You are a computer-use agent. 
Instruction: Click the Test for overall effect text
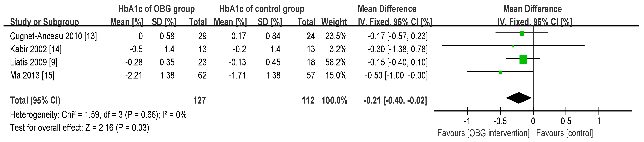click(80, 128)
